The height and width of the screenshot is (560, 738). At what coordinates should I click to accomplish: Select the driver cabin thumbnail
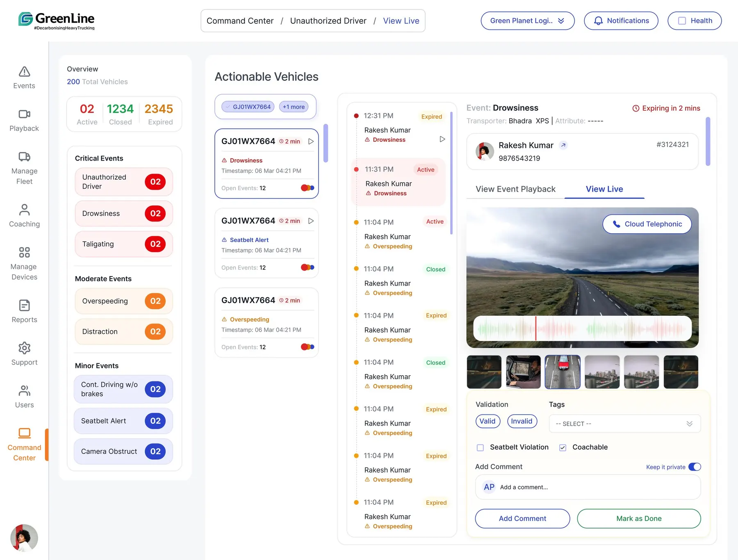pos(524,372)
